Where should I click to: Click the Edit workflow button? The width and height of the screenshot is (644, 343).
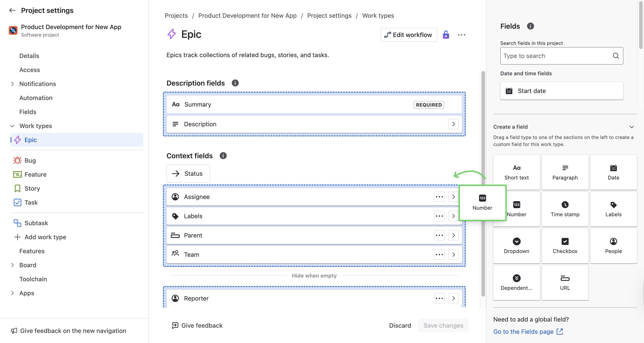pyautogui.click(x=409, y=35)
